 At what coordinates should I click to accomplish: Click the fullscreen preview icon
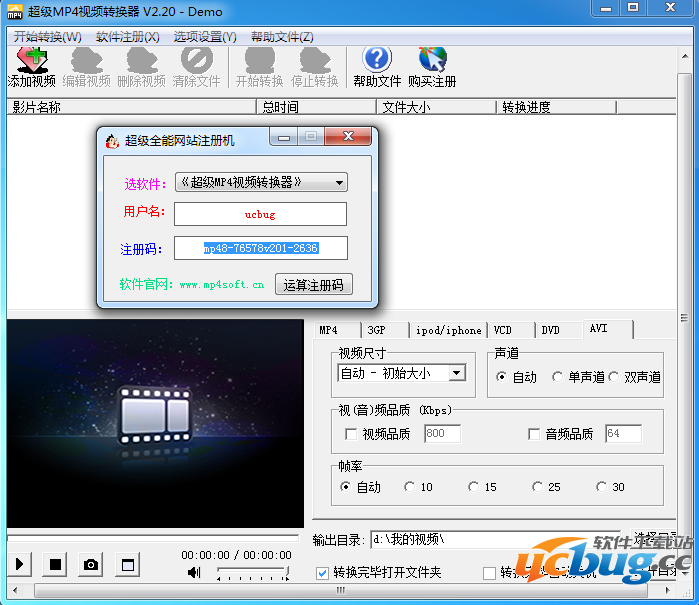(127, 564)
